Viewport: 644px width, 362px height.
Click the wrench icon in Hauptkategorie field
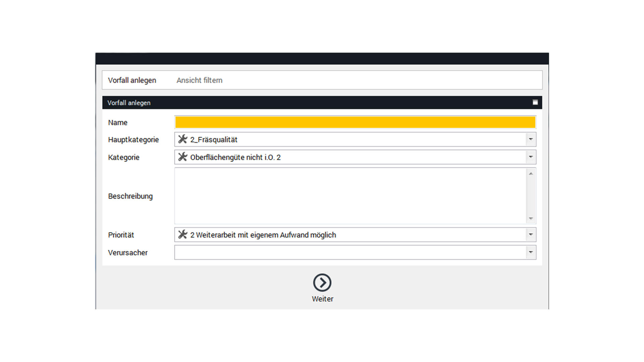[183, 139]
